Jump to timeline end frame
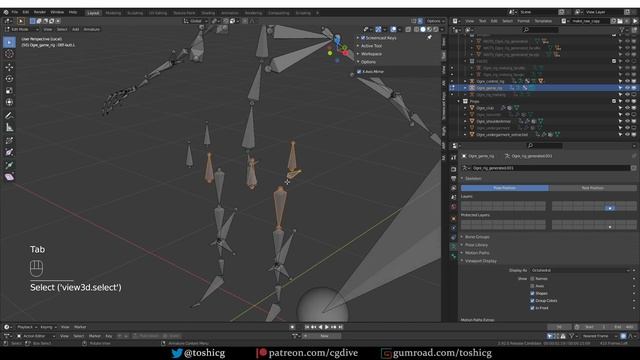Screen dimensions: 640x360 click(x=341, y=327)
